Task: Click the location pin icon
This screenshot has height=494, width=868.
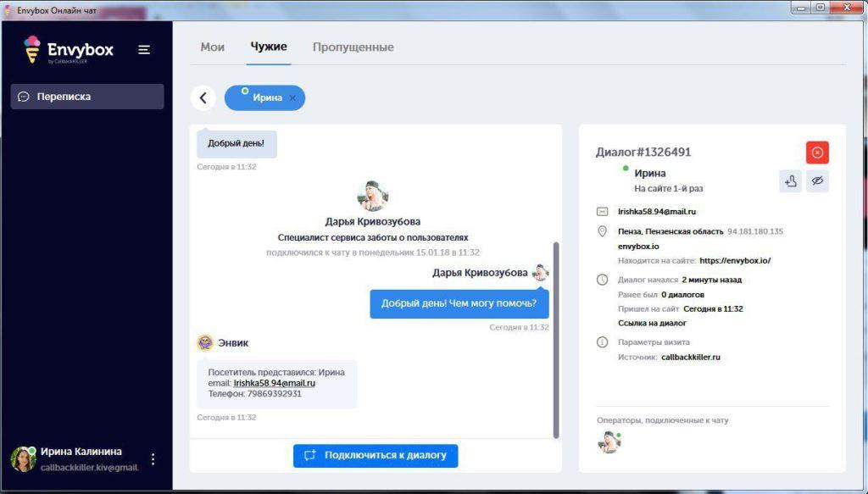Action: 603,231
